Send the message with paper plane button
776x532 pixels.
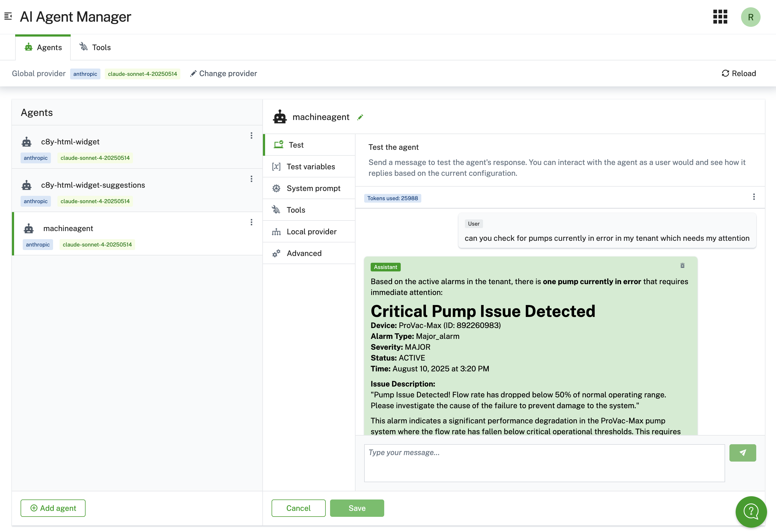point(742,453)
